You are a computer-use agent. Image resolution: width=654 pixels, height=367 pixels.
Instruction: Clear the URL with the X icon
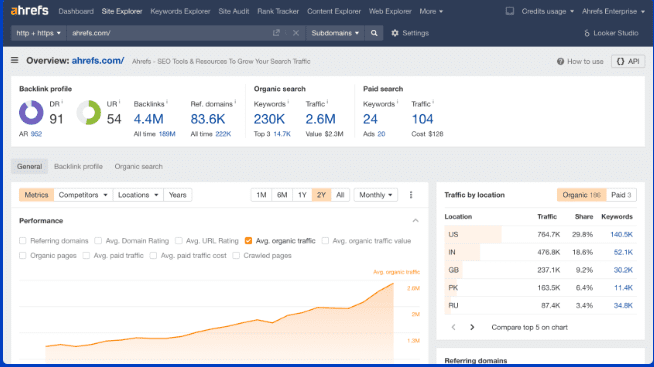coord(296,33)
